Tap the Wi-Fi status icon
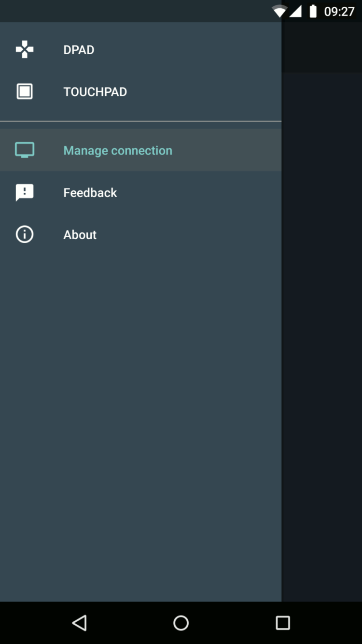Screen dimensions: 362x644 point(279,12)
